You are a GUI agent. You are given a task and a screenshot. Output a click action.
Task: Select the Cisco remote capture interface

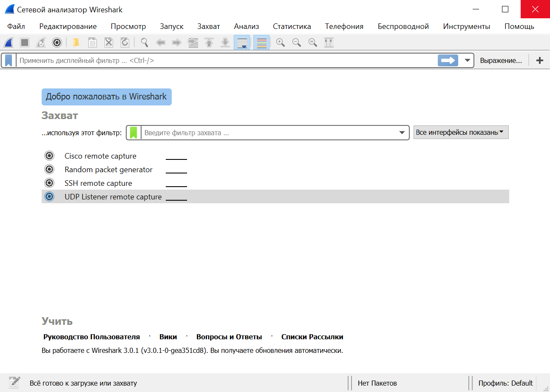click(275, 156)
